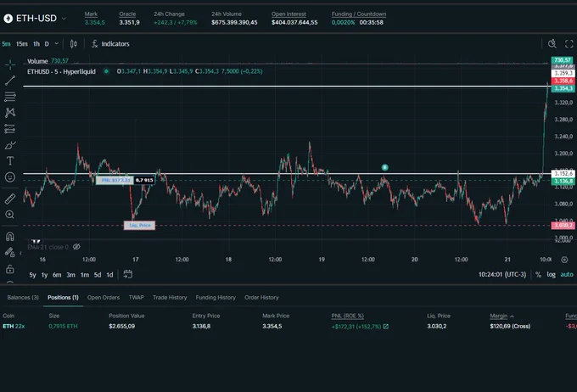Screen dimensions: 577x392
Task: Select the pattern drawing tool
Action: pyautogui.click(x=10, y=113)
